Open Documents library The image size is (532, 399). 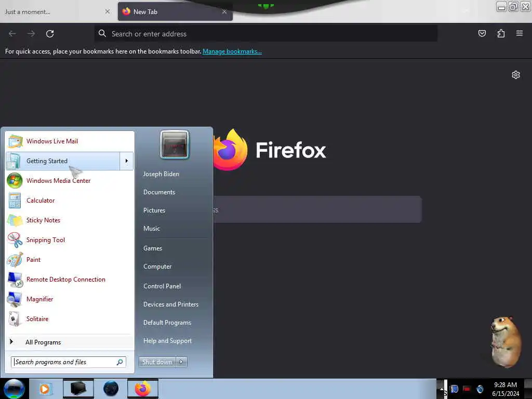point(159,192)
